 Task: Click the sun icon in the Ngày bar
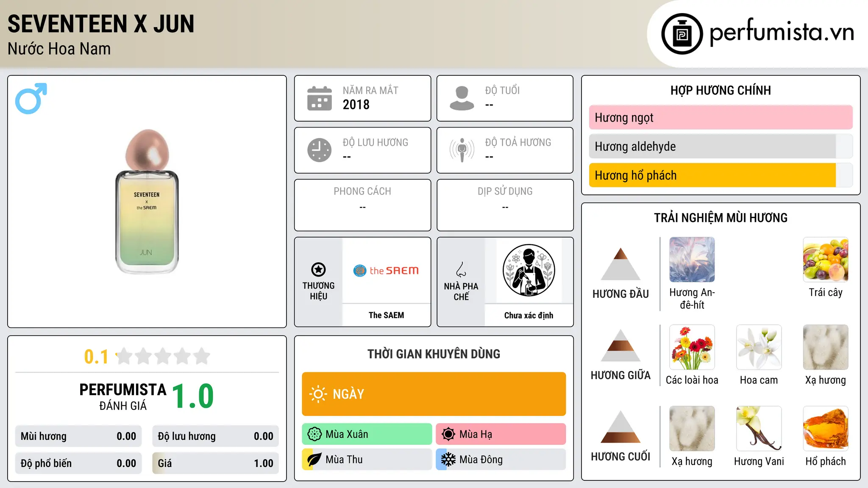coord(318,394)
